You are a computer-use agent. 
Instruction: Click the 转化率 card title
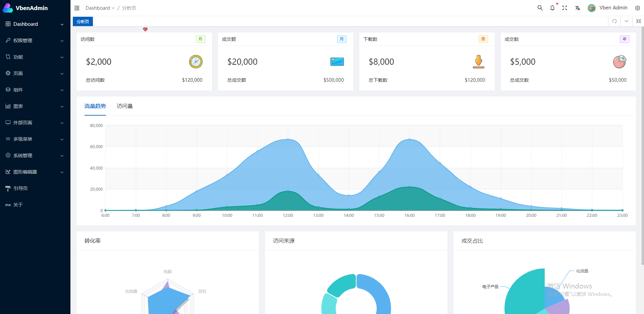[x=93, y=241]
